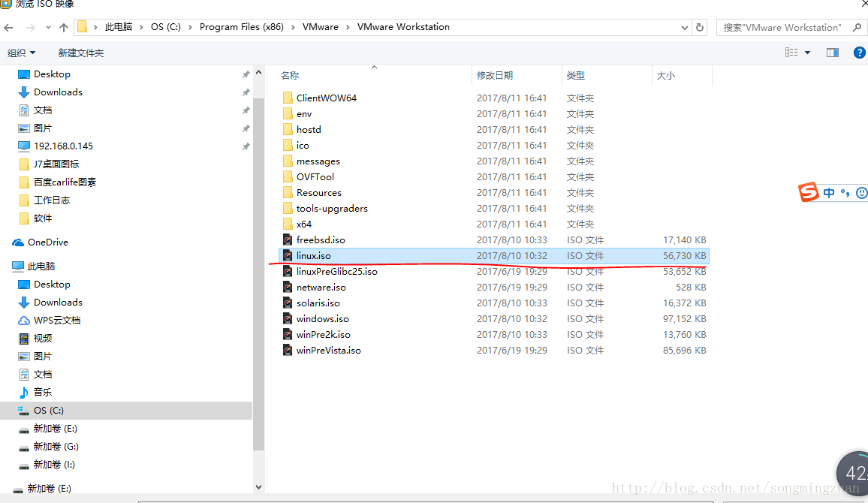Refresh the VMware Workstation folder
The height and width of the screenshot is (503, 868).
coord(700,27)
